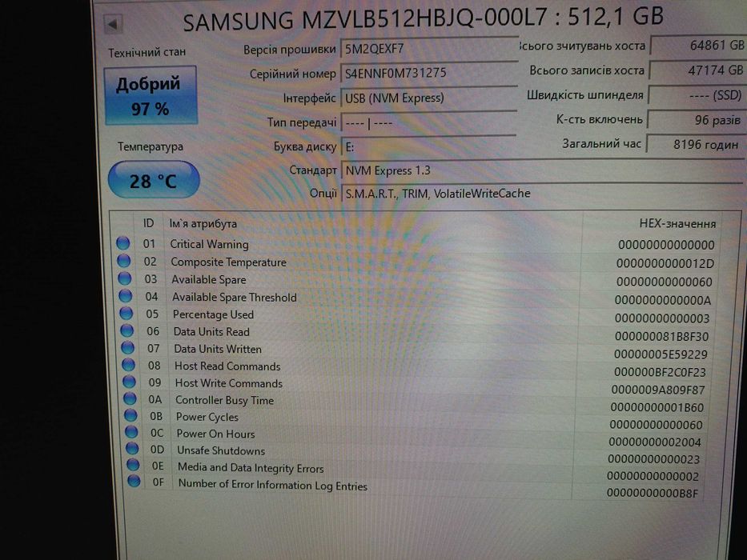Click the status dot for Host Read Commands
Screen dimensions: 747x560
(129, 364)
